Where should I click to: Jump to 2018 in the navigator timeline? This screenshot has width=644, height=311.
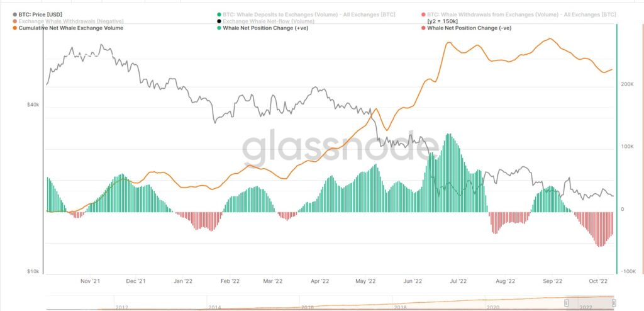pos(399,307)
